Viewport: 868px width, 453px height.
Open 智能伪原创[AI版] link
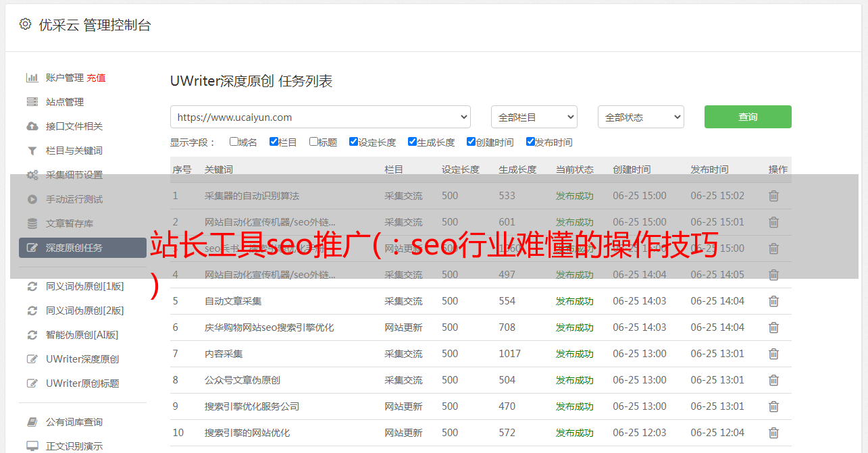click(82, 335)
